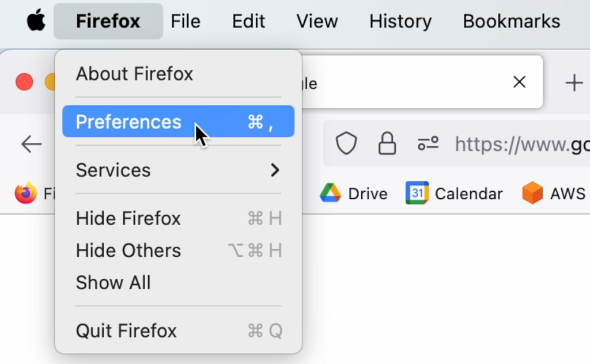Click the padlock icon in the address bar
This screenshot has width=590, height=364.
[387, 143]
